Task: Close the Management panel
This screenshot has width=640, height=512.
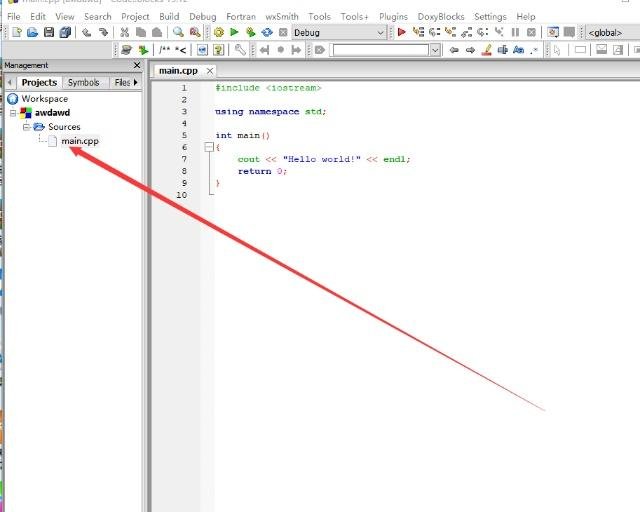Action: [139, 65]
